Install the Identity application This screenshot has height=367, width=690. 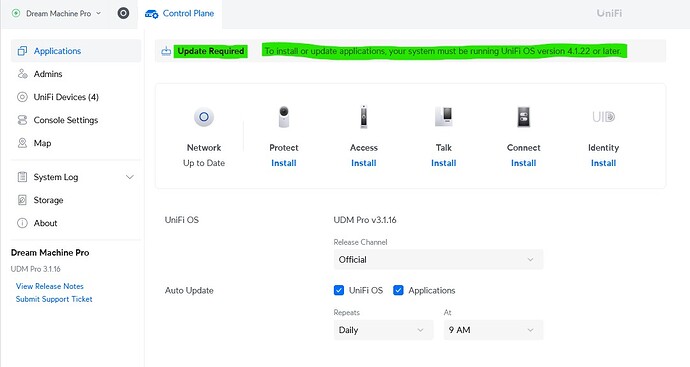(x=603, y=163)
